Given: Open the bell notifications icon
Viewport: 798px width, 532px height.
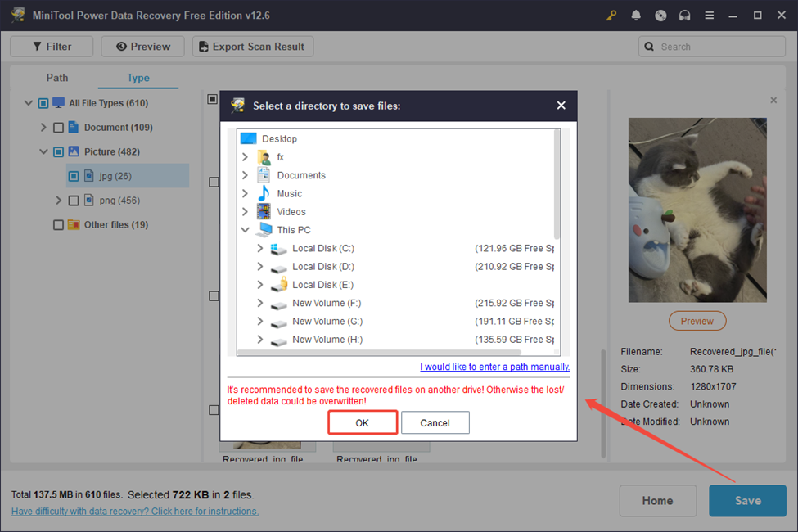Looking at the screenshot, I should (x=636, y=16).
